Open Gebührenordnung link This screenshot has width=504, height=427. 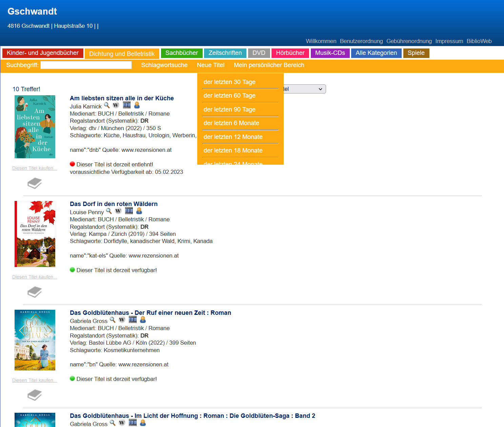409,41
